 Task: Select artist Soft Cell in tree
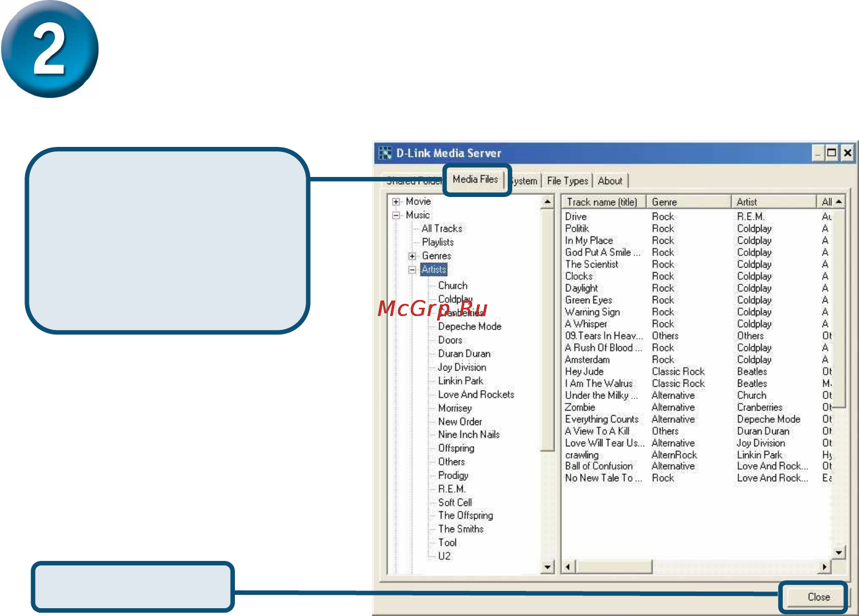pyautogui.click(x=455, y=502)
